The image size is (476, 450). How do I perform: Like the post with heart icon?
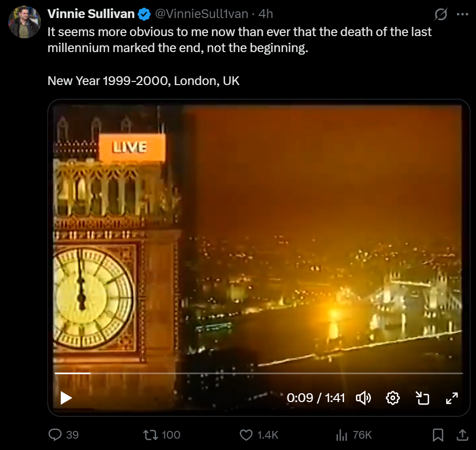click(246, 435)
